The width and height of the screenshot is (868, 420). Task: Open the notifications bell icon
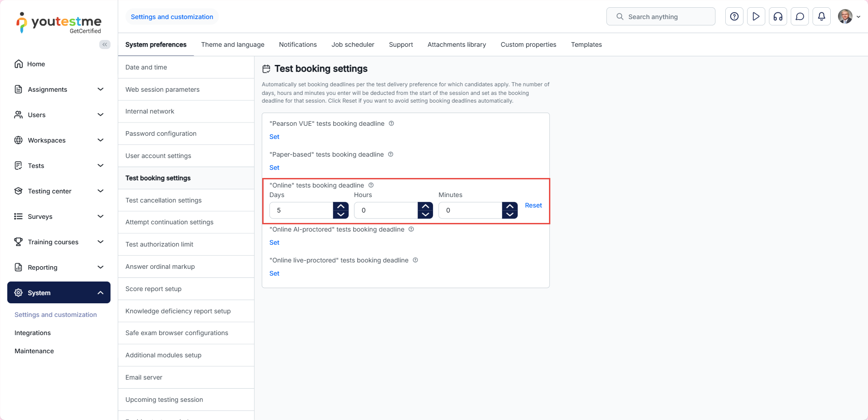[821, 17]
